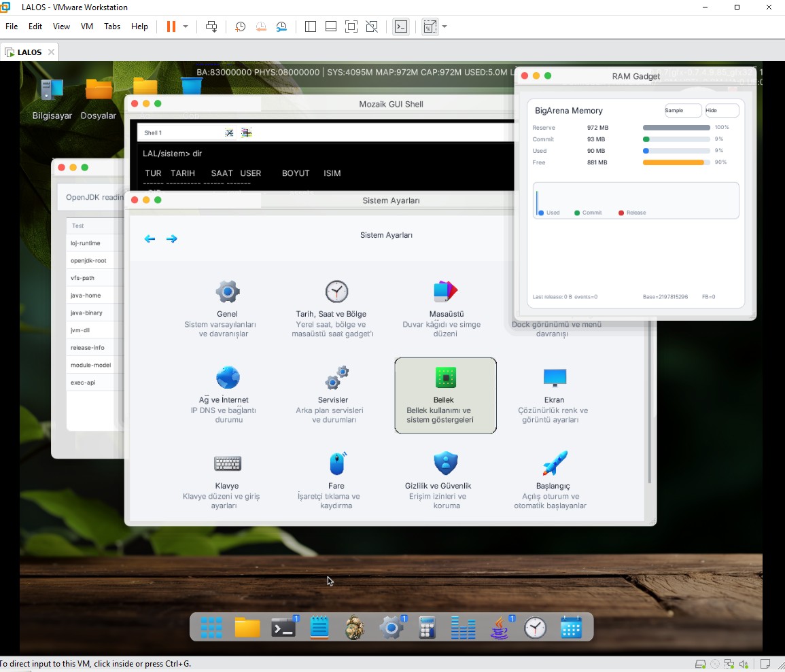Click the VMware pause button
This screenshot has height=672, width=785.
(x=171, y=26)
